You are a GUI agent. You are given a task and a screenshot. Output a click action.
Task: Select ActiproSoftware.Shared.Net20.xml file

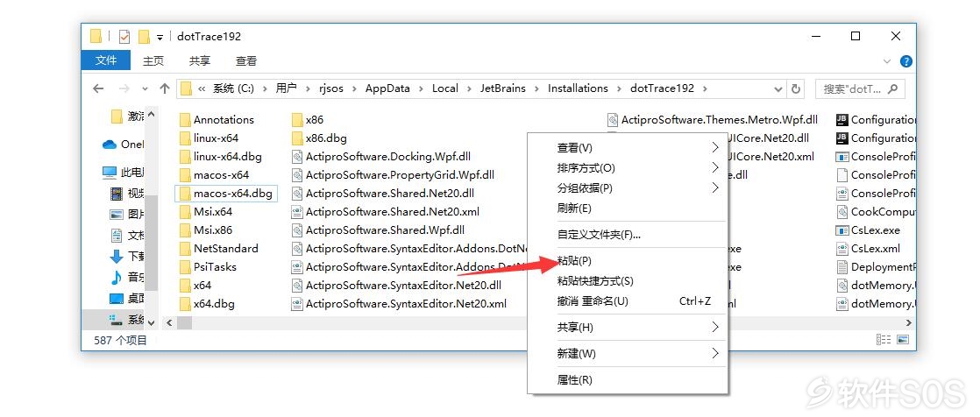[x=386, y=212]
